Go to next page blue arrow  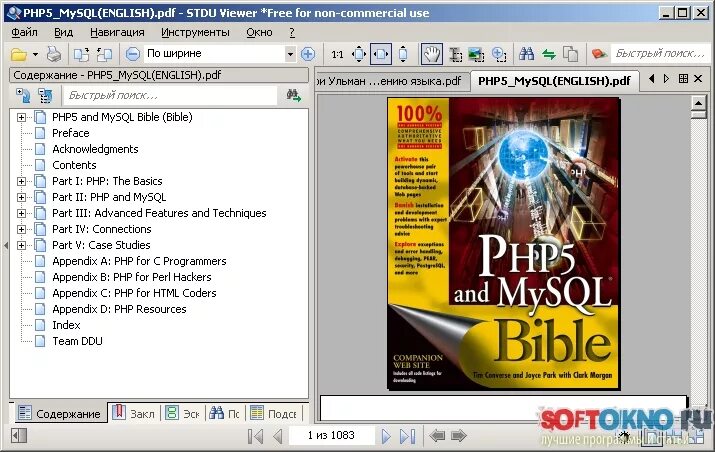(386, 436)
